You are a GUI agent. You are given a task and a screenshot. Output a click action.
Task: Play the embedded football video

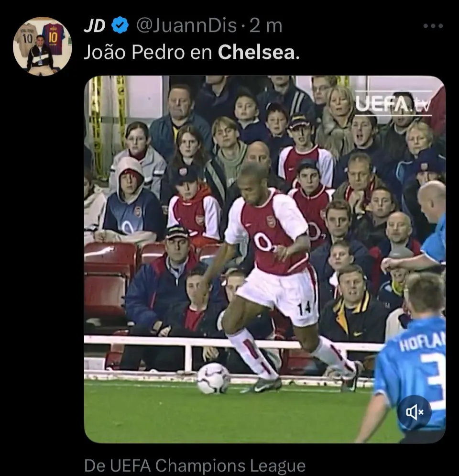[x=264, y=259]
